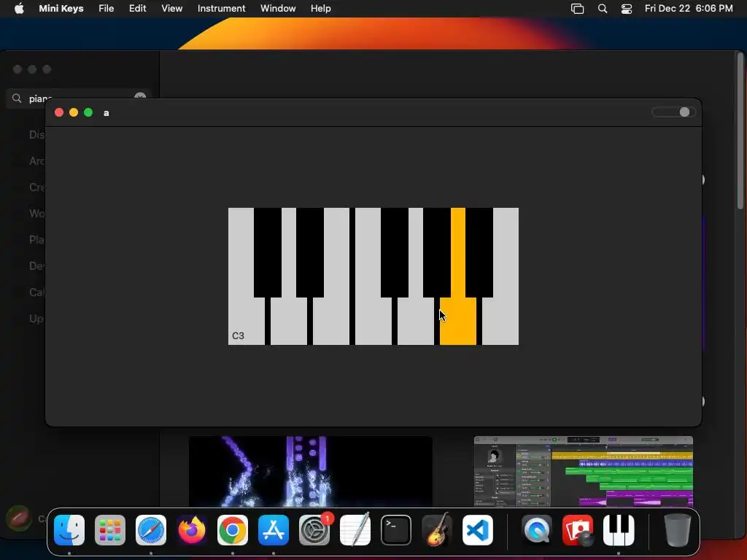Image resolution: width=747 pixels, height=560 pixels.
Task: Play the G3 white key left of highlighted key
Action: click(x=415, y=321)
